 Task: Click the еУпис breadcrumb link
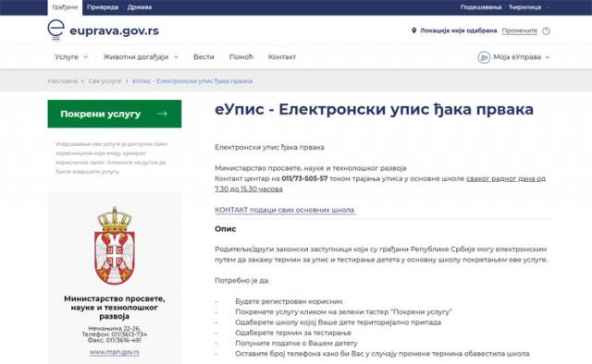[192, 81]
